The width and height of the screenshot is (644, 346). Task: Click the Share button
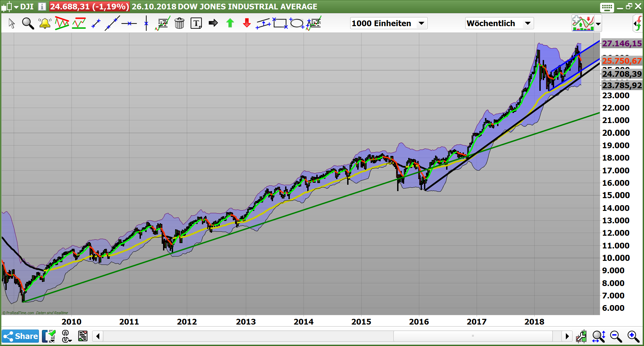click(x=20, y=336)
